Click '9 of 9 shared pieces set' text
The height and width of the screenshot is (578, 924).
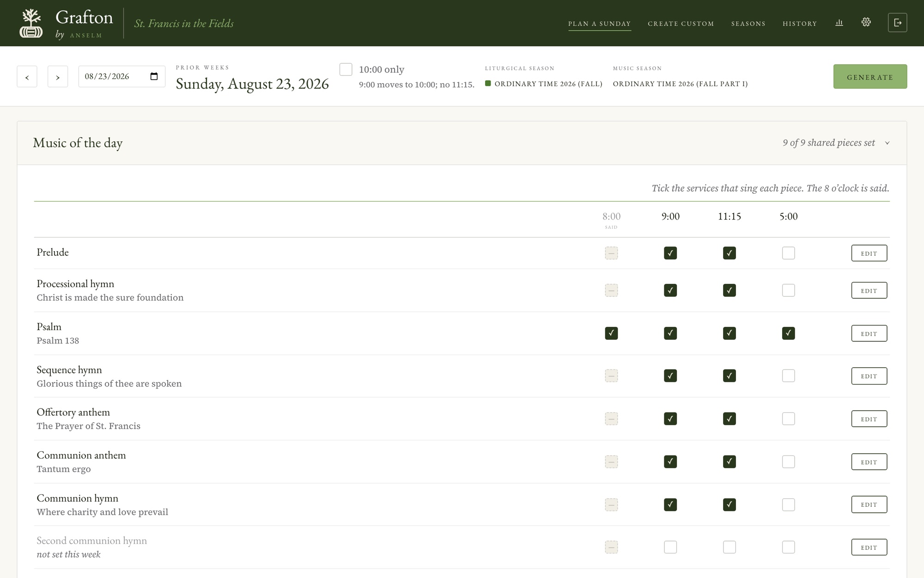pos(829,142)
